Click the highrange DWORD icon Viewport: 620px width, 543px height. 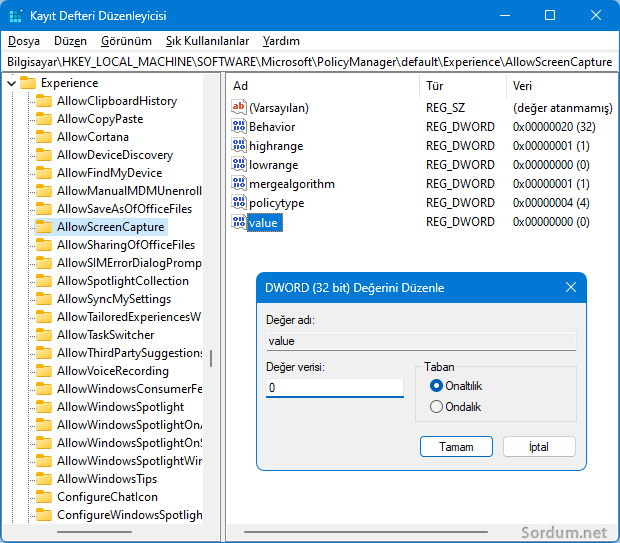(238, 145)
